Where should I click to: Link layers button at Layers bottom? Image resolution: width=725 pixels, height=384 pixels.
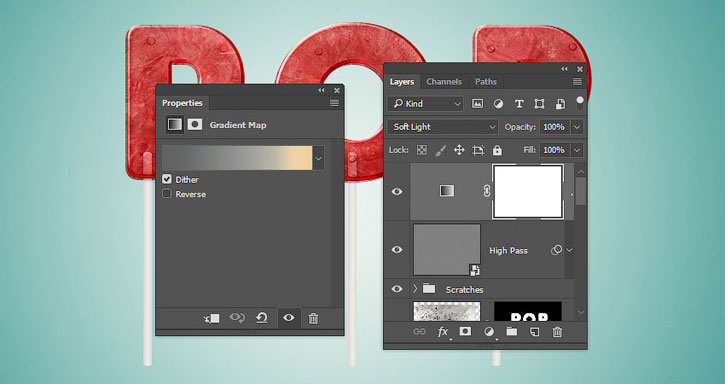[x=419, y=331]
